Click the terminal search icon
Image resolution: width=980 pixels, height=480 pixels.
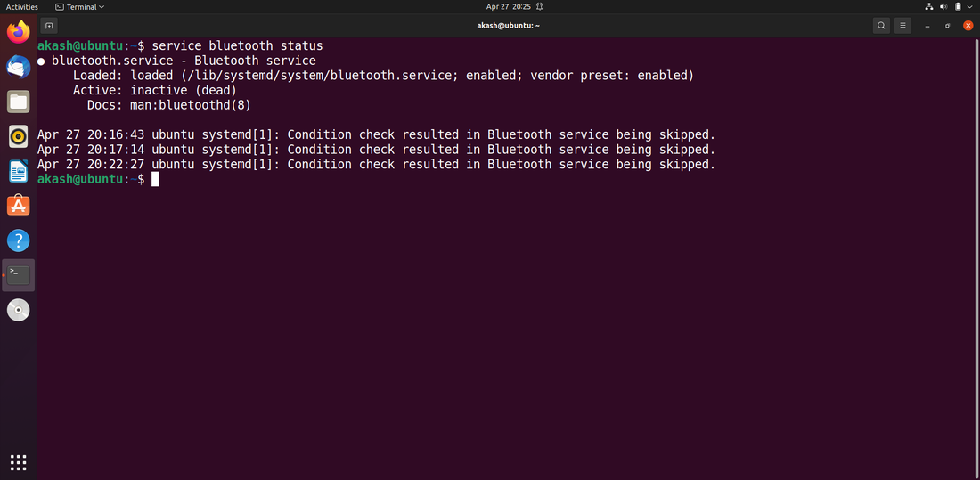tap(881, 26)
